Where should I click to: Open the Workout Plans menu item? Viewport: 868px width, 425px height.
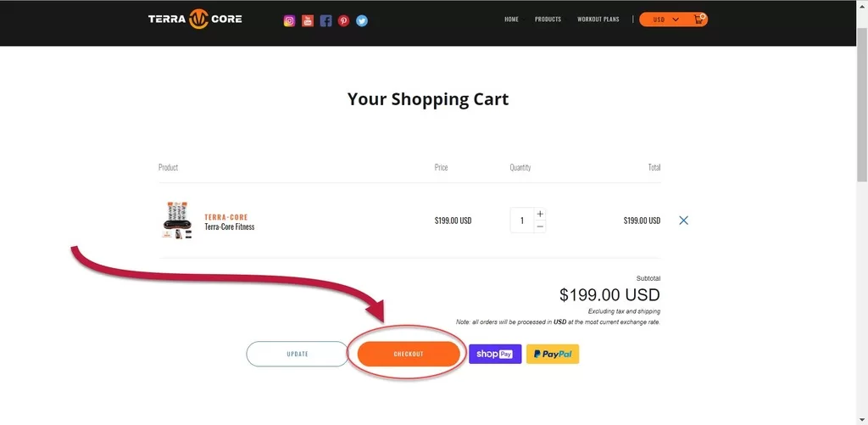pyautogui.click(x=598, y=20)
